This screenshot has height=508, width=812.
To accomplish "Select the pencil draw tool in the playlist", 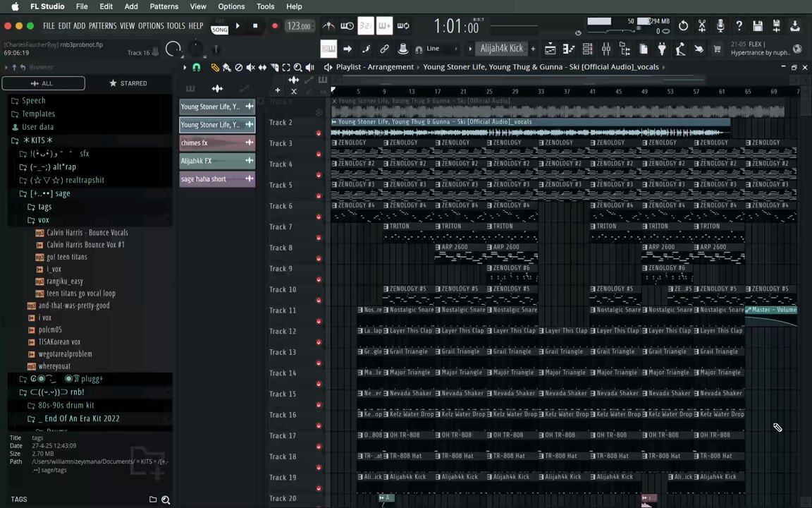I will [215, 68].
